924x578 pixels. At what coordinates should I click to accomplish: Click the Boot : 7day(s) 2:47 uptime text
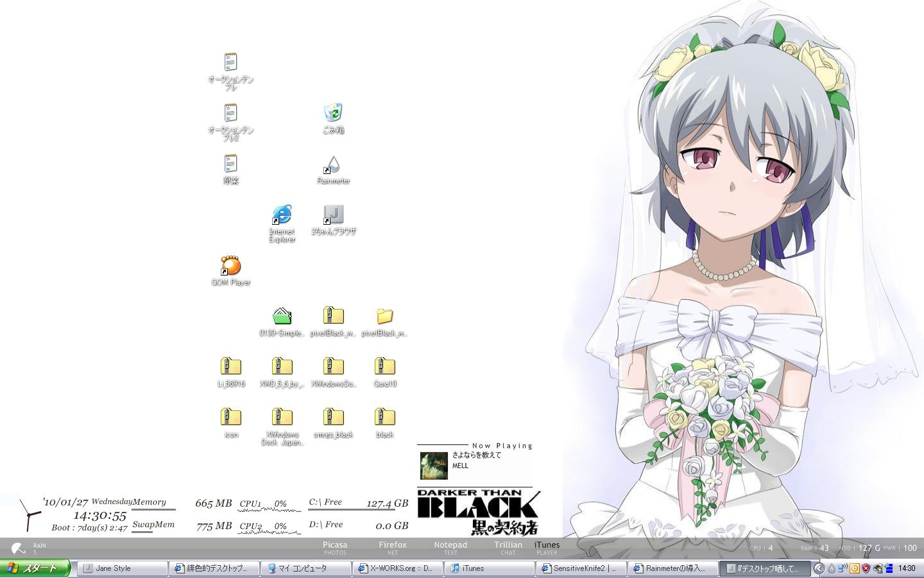pos(90,528)
